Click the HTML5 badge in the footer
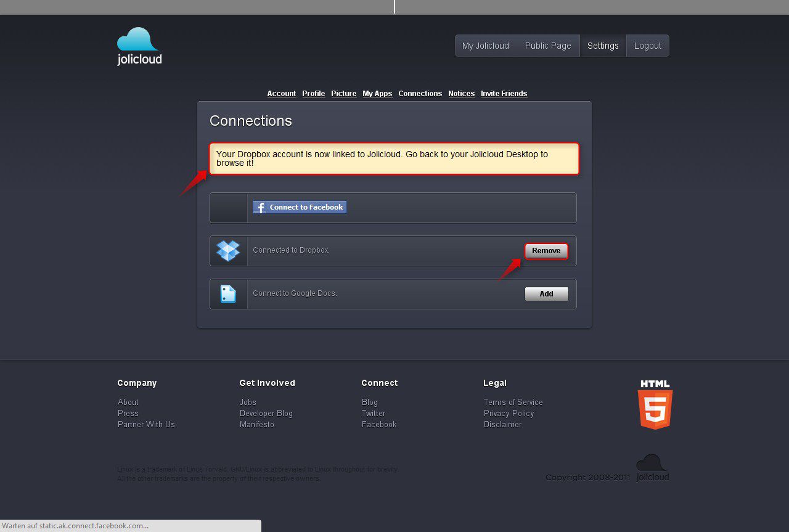 pos(655,404)
